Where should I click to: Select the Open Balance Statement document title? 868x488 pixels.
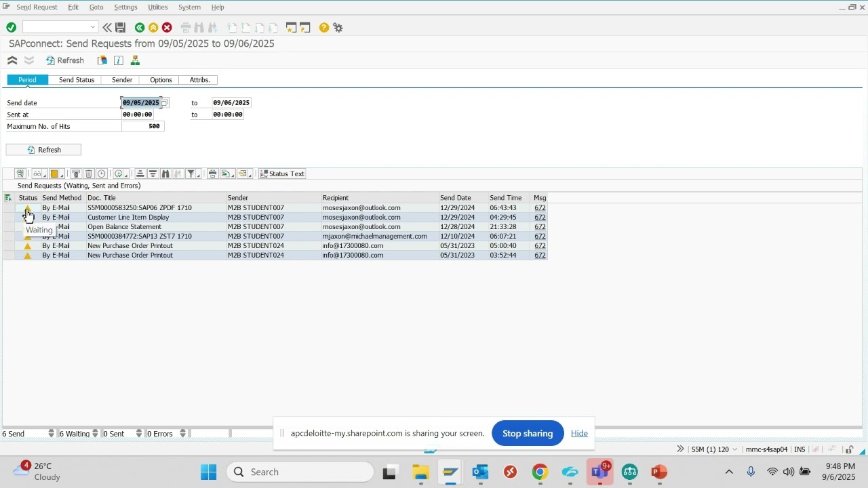click(x=124, y=227)
